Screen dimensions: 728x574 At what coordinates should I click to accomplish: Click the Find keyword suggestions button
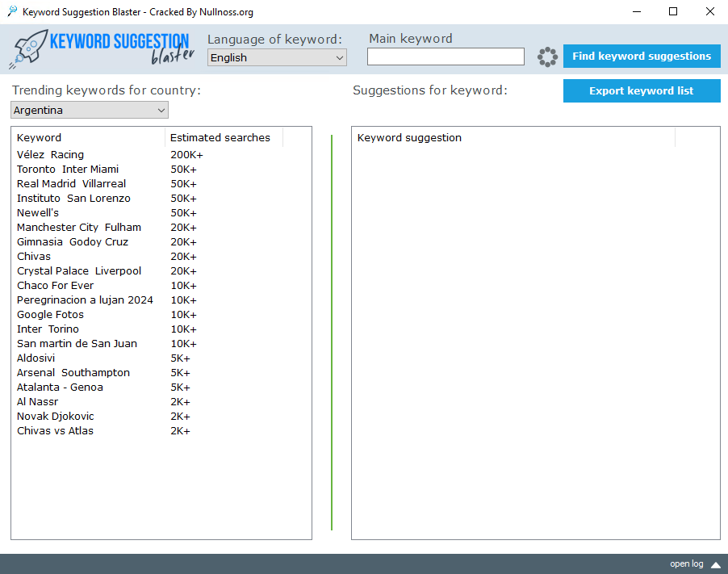click(642, 57)
